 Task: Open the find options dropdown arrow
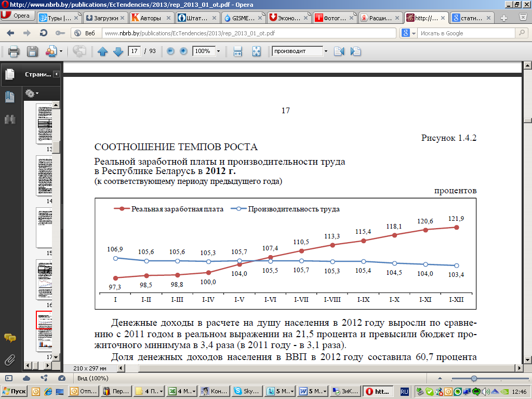[326, 51]
